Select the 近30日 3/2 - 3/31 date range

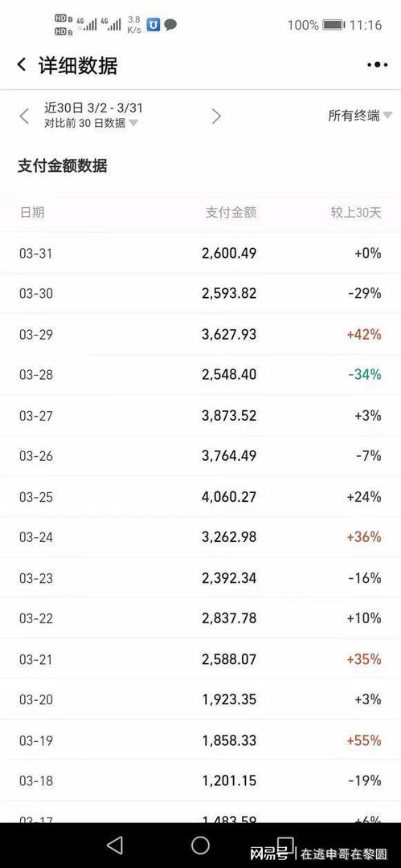tap(93, 108)
